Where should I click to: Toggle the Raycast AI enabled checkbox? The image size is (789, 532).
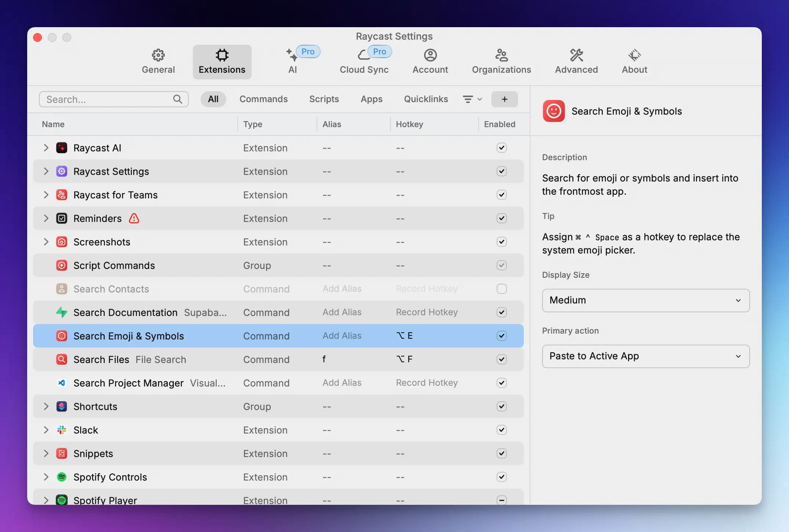click(501, 148)
